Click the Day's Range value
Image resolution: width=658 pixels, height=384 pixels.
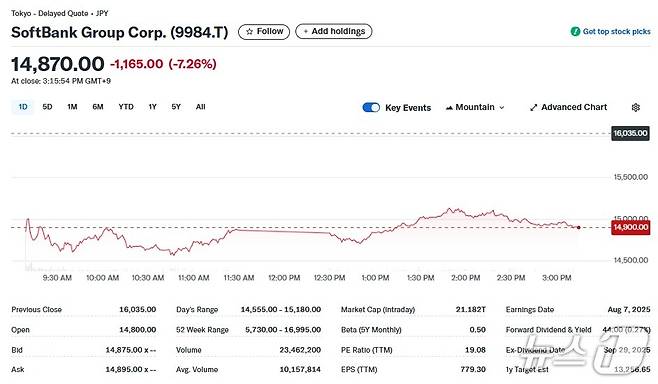pyautogui.click(x=281, y=310)
